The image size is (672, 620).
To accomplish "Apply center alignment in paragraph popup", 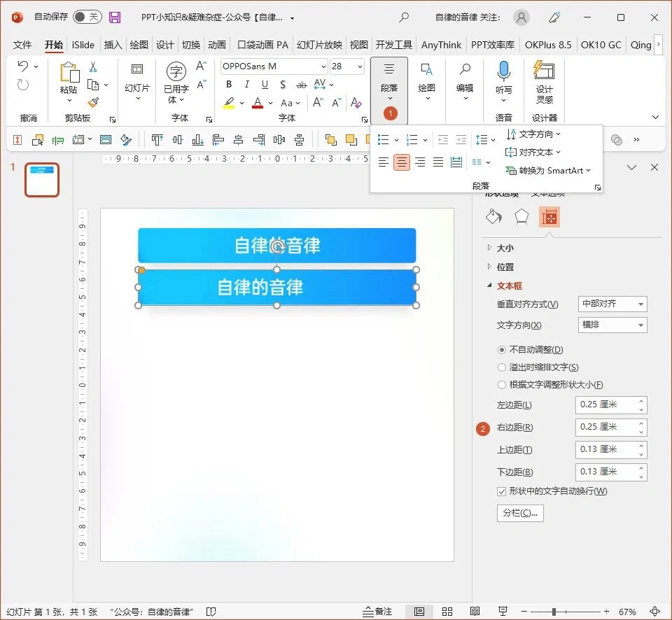I will tap(401, 162).
